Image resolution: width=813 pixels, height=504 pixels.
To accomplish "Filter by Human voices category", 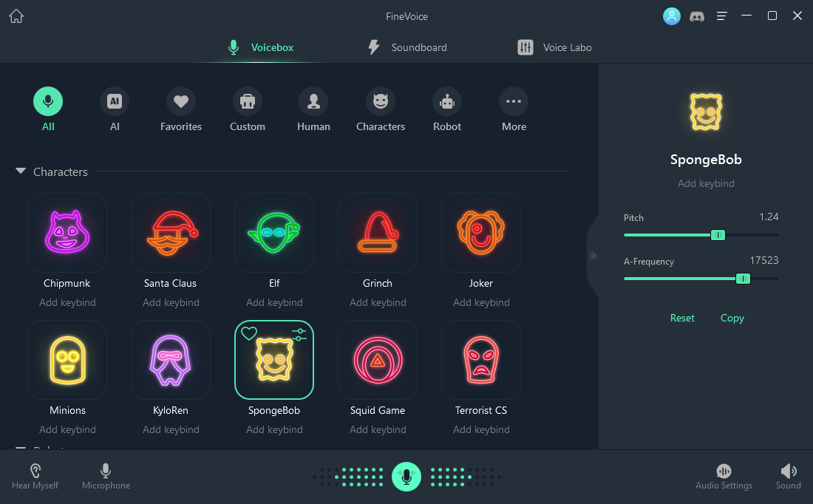I will pyautogui.click(x=313, y=109).
